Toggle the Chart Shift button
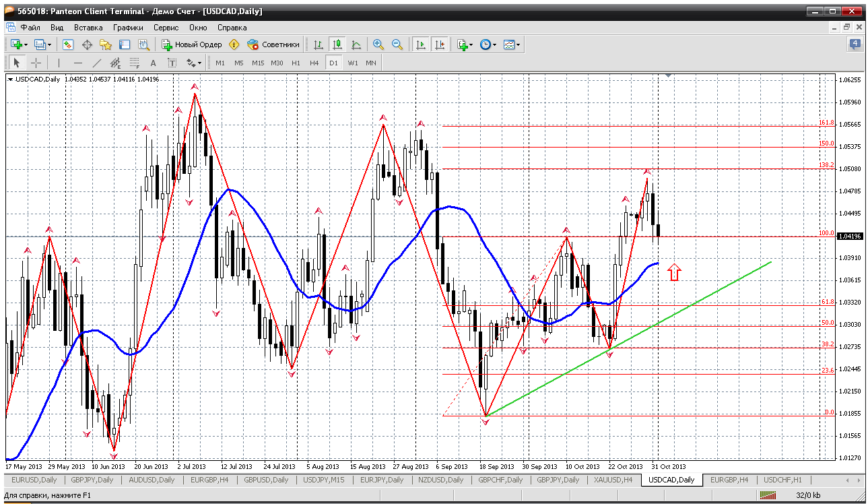Screen dimensions: 868x504 440,44
